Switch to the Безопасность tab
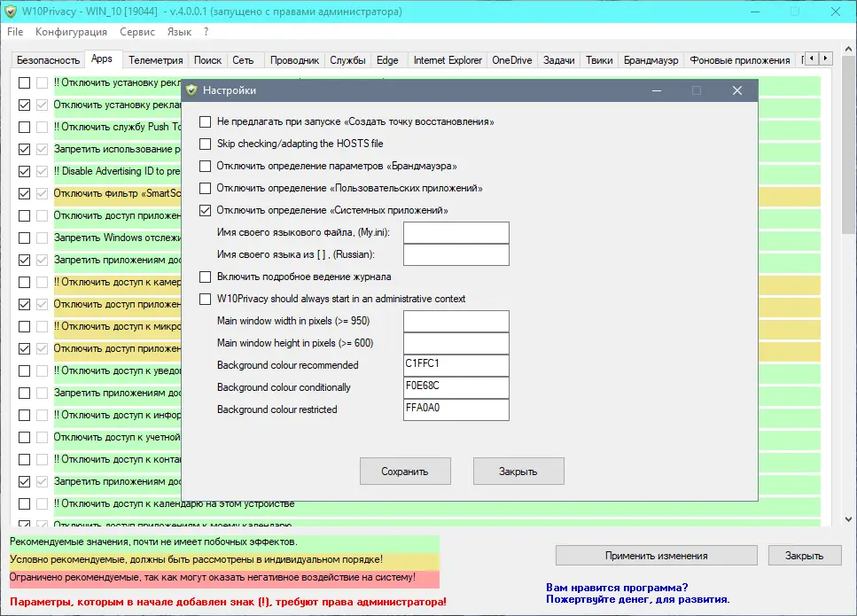The image size is (857, 616). 48,60
